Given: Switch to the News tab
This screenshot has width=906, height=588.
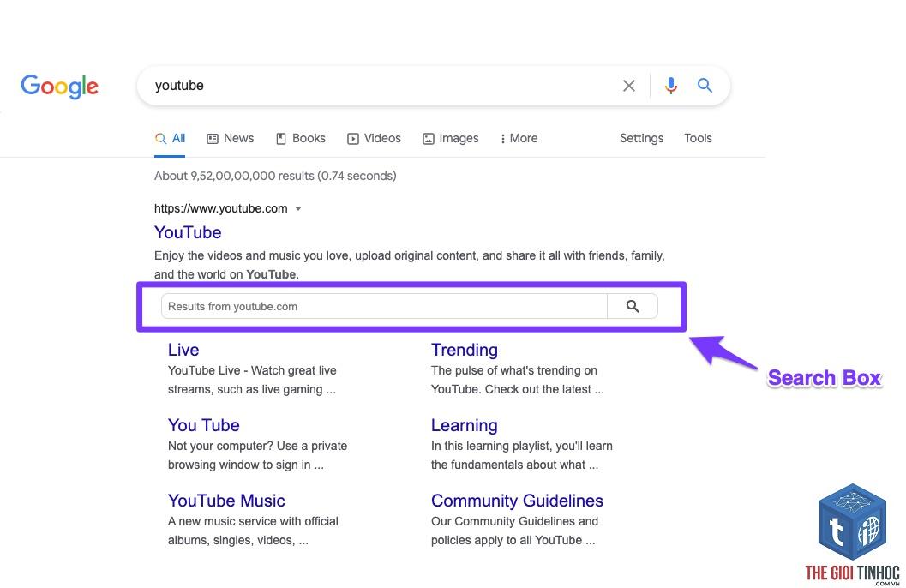Looking at the screenshot, I should [231, 139].
